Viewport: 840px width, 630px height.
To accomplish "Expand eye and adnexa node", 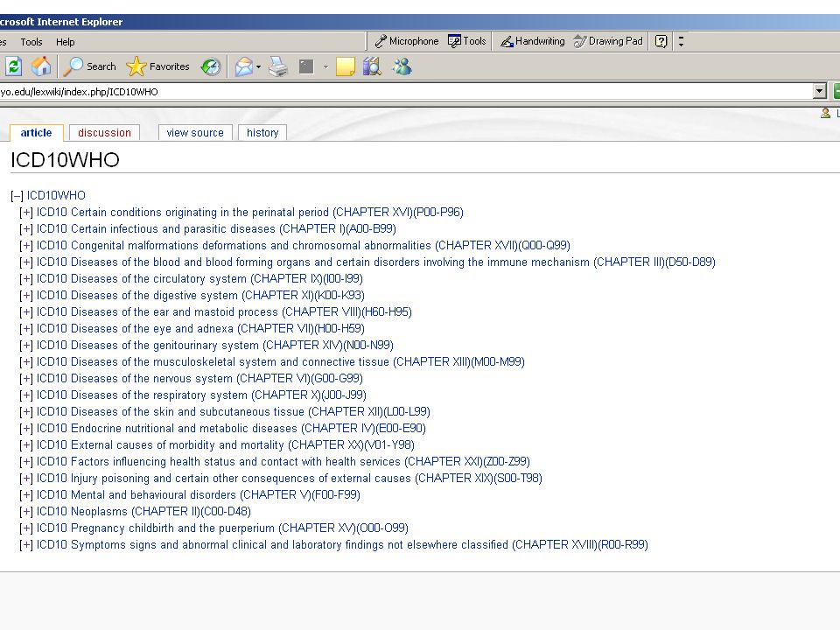I will coord(26,329).
